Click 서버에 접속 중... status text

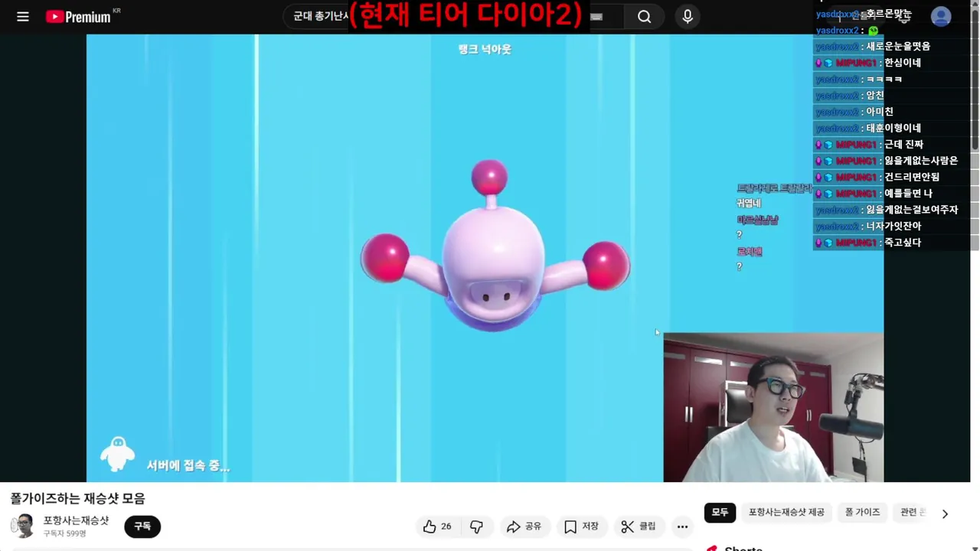tap(188, 465)
